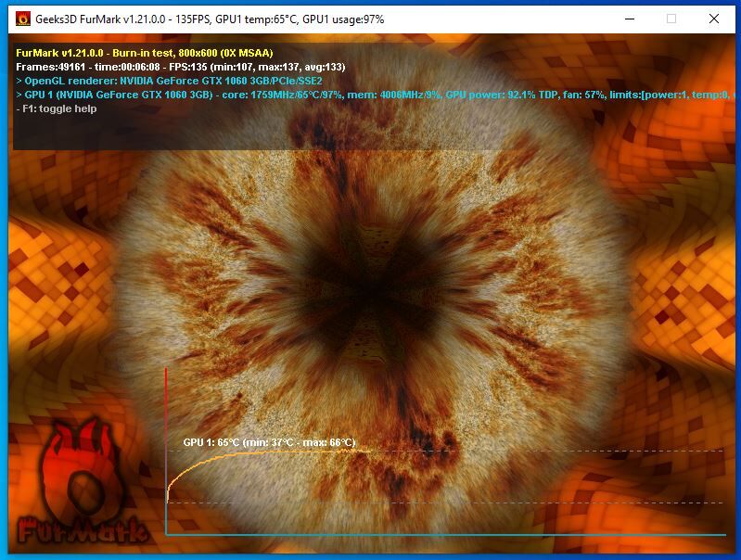This screenshot has height=560, width=741.
Task: Close the FurMark burn-in window
Action: [714, 19]
